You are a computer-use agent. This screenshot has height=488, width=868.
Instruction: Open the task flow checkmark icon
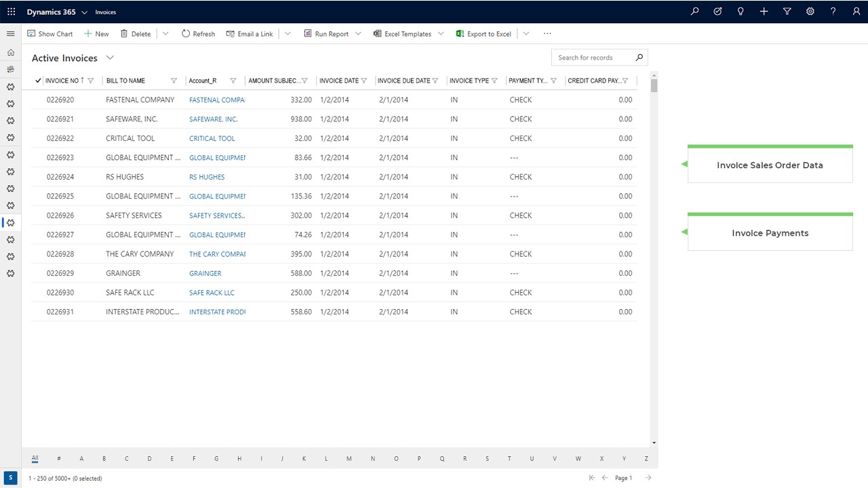(x=717, y=12)
